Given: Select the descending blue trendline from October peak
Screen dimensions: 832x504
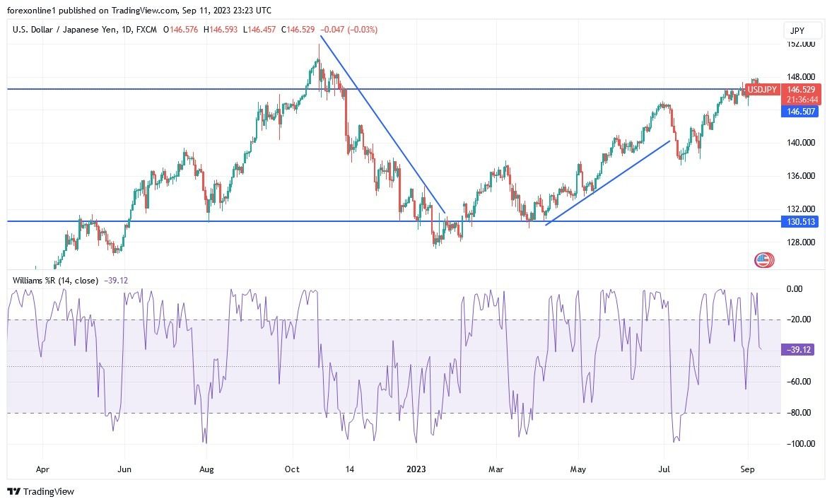Looking at the screenshot, I should (x=382, y=124).
